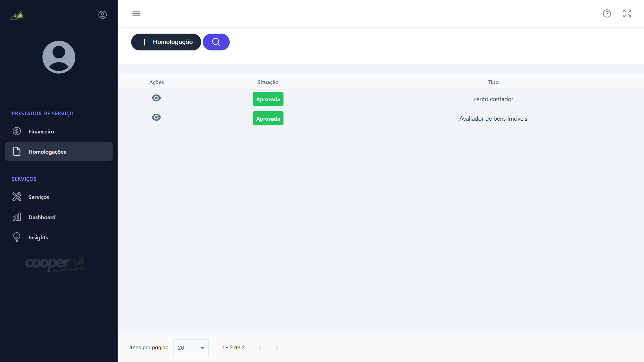Click the Ações column header
644x362 pixels.
point(156,82)
